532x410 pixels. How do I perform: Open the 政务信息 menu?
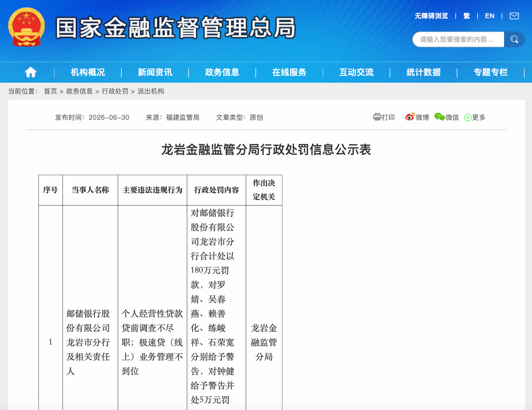(222, 72)
